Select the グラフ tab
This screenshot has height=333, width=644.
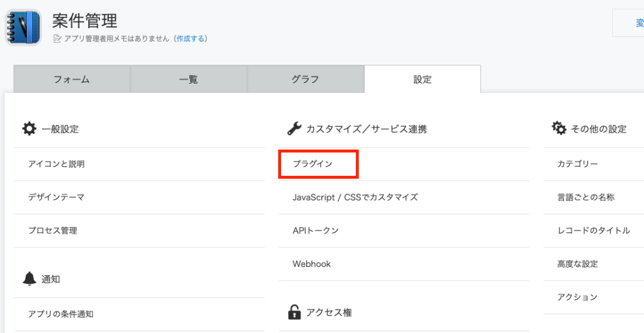click(305, 79)
